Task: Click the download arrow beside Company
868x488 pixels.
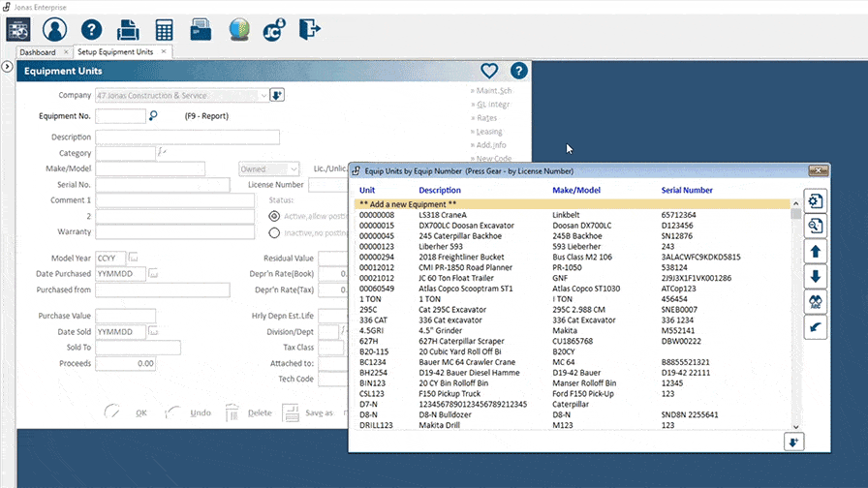Action: tap(277, 95)
